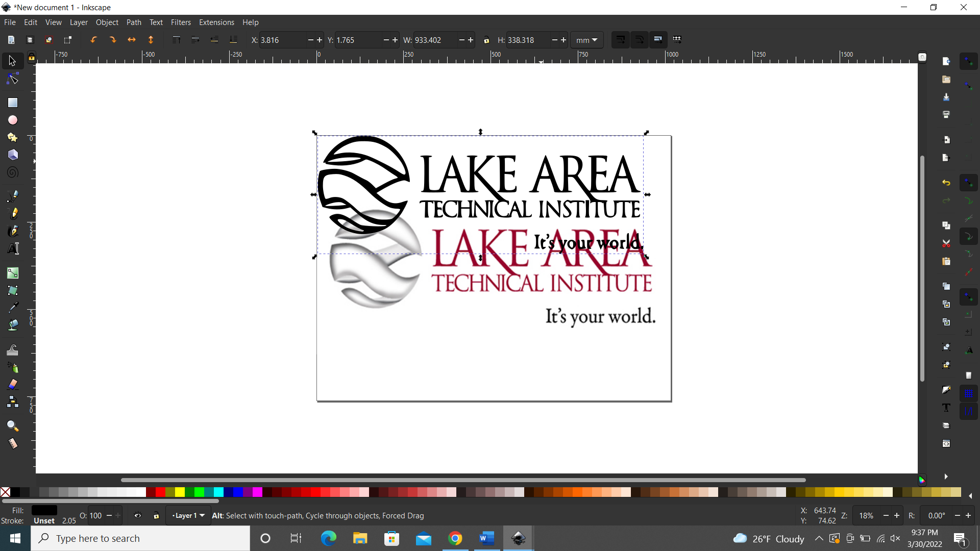
Task: Select the red swatch from the palette
Action: 160,492
